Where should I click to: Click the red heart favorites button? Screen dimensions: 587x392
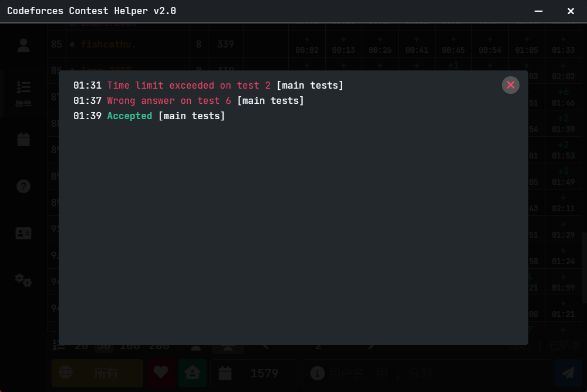pyautogui.click(x=161, y=373)
